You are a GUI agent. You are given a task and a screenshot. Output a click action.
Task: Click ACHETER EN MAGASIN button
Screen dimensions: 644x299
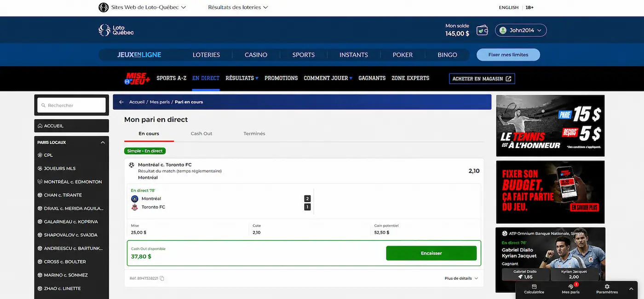tap(482, 79)
